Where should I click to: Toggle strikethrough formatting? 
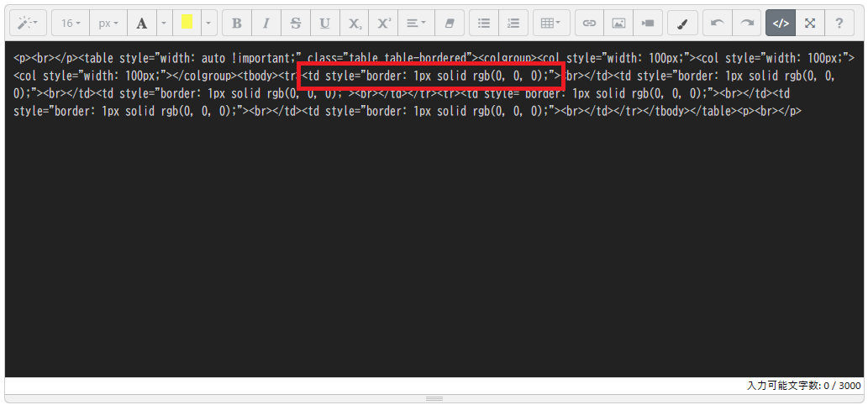(x=295, y=23)
